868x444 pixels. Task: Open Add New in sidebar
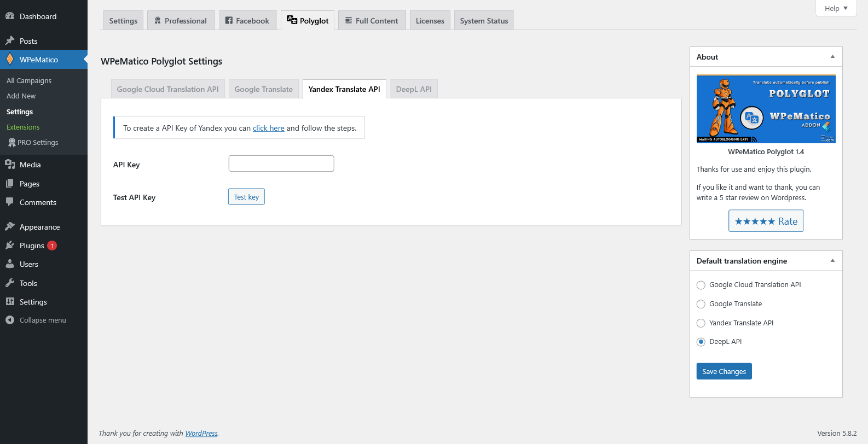[21, 96]
